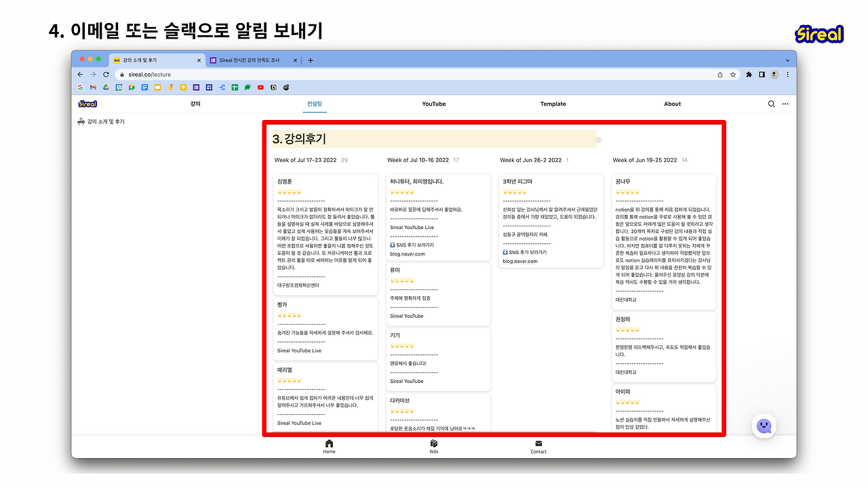
Task: Open the Google Meet bookmark
Action: (x=132, y=87)
